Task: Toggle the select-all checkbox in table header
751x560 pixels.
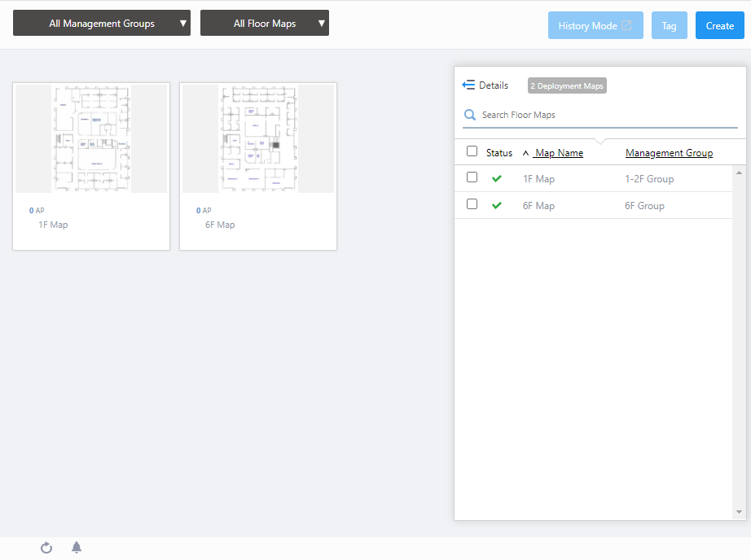Action: pos(472,151)
